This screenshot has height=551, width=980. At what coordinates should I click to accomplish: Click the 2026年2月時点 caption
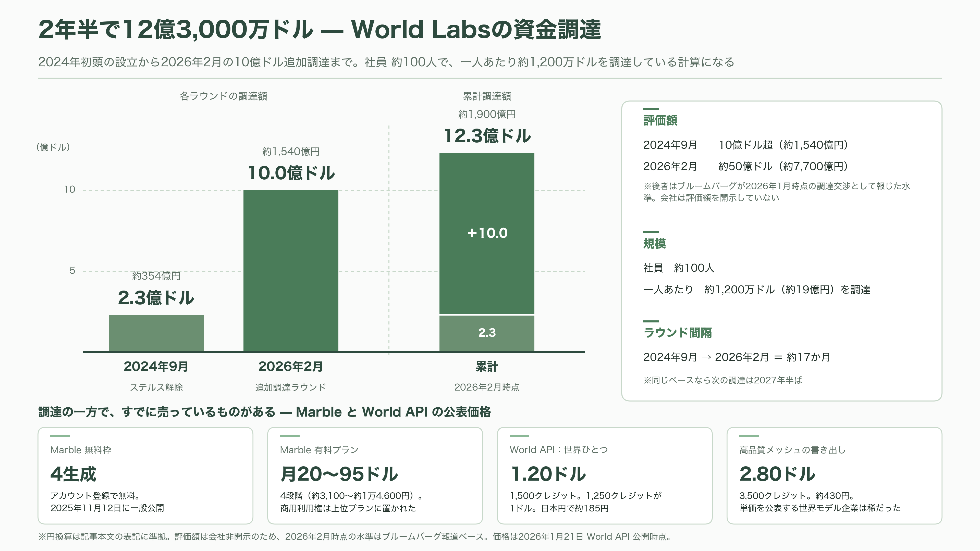coord(487,387)
